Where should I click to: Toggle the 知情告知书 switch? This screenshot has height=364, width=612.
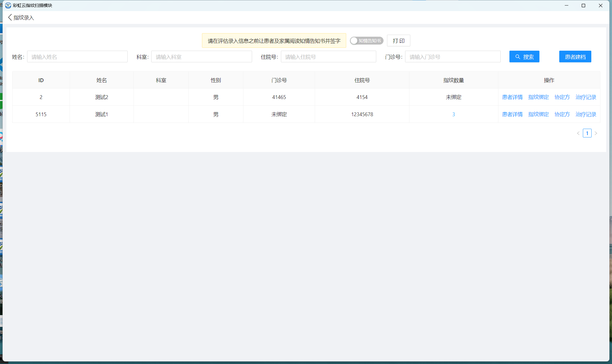tap(366, 41)
